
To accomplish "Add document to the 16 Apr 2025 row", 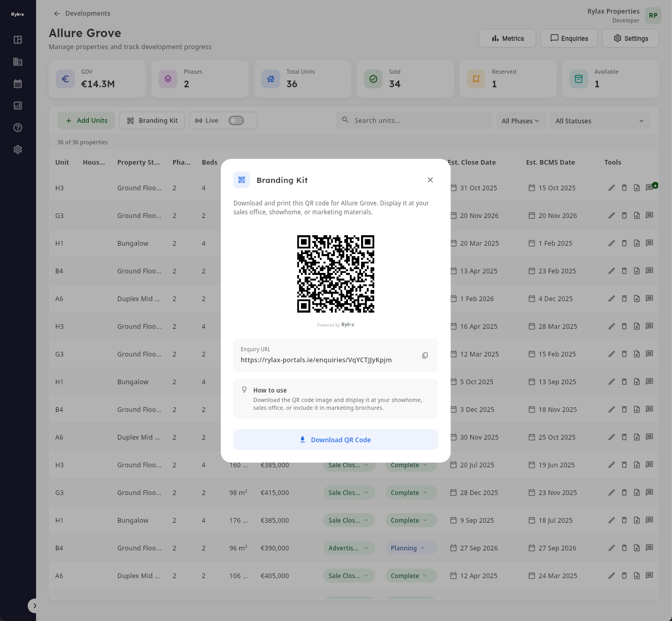I will [x=637, y=326].
